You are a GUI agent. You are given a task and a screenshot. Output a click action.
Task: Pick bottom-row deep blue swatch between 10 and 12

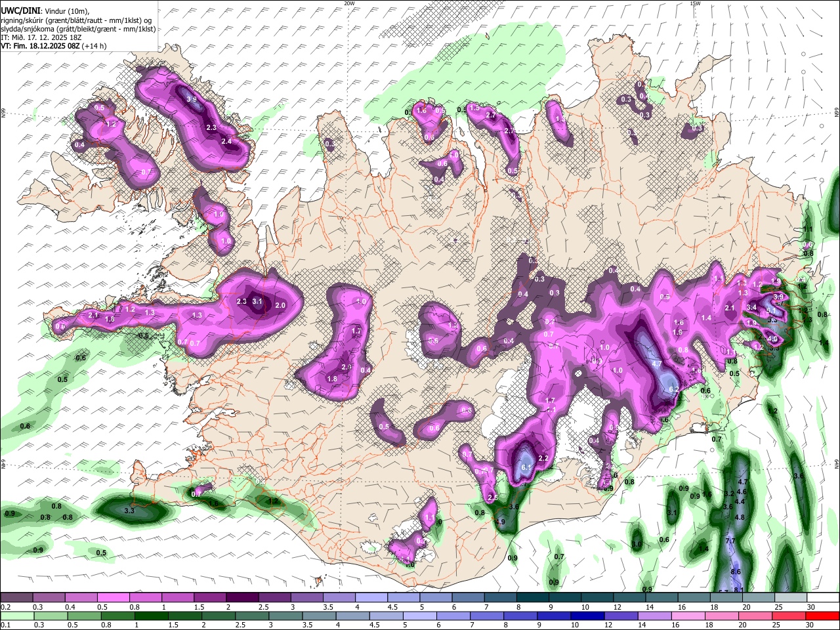click(587, 616)
